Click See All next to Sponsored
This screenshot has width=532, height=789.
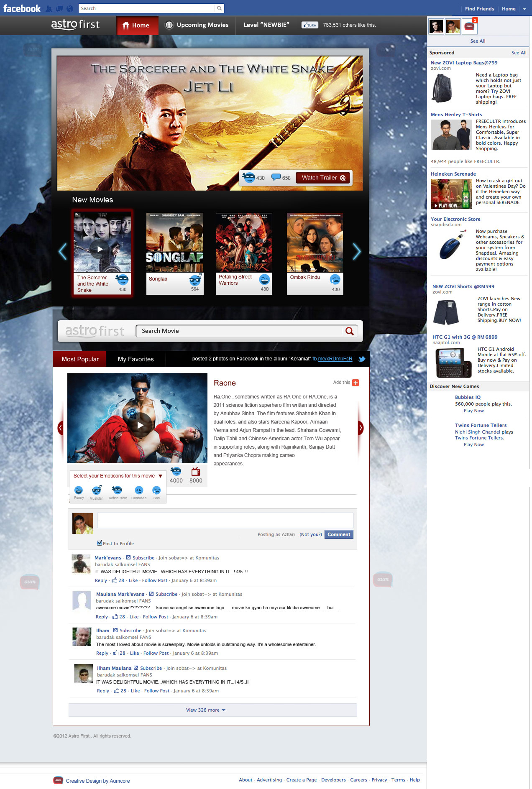[519, 53]
